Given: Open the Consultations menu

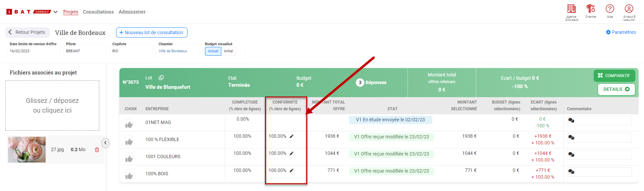Looking at the screenshot, I should pyautogui.click(x=98, y=12).
